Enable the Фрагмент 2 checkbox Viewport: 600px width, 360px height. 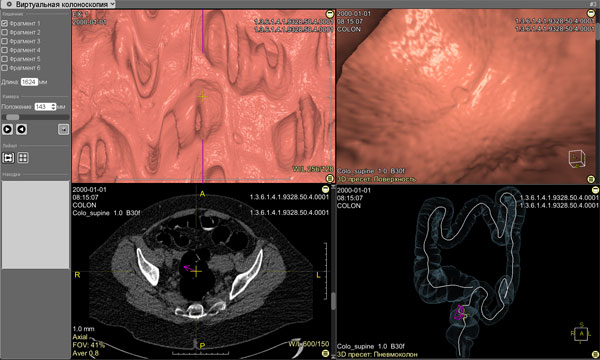click(5, 32)
